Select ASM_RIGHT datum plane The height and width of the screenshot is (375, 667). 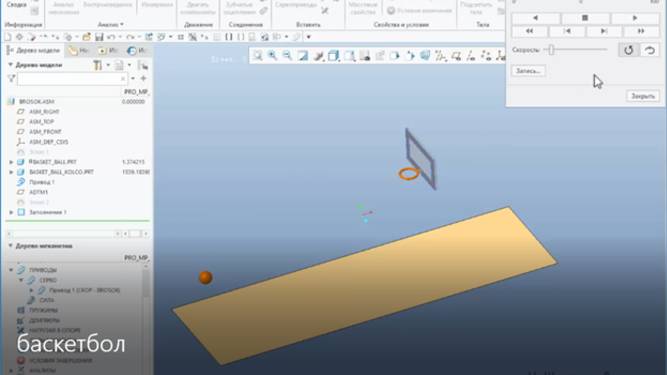point(44,111)
